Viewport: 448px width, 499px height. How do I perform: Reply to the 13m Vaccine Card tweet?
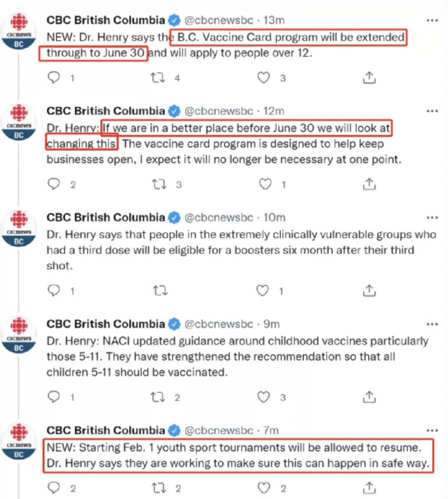[x=54, y=77]
